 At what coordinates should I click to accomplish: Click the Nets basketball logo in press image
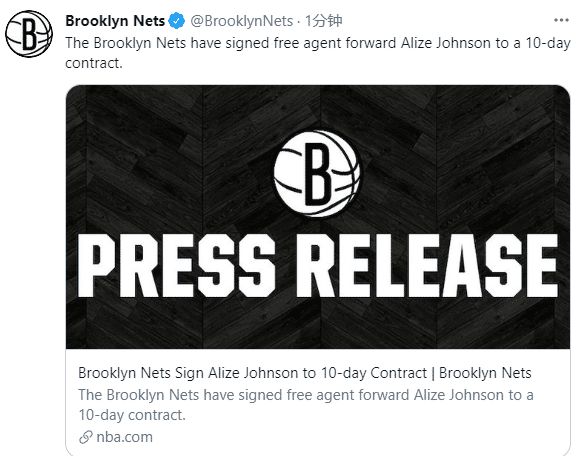[317, 174]
